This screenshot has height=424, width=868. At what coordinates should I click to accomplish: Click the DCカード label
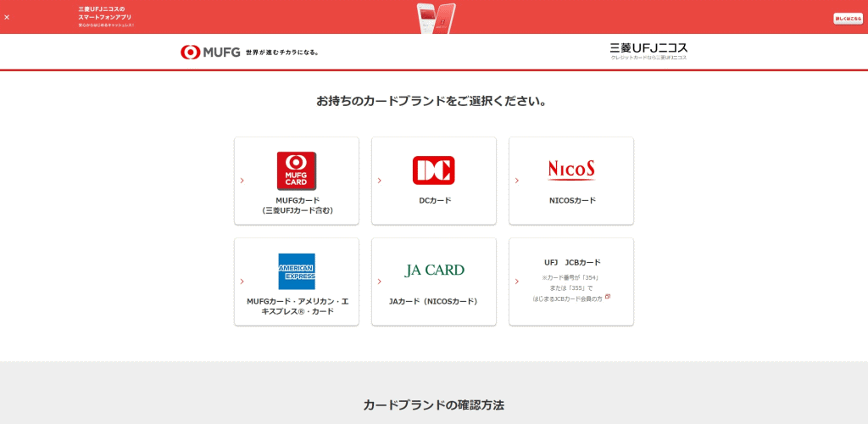tap(435, 200)
